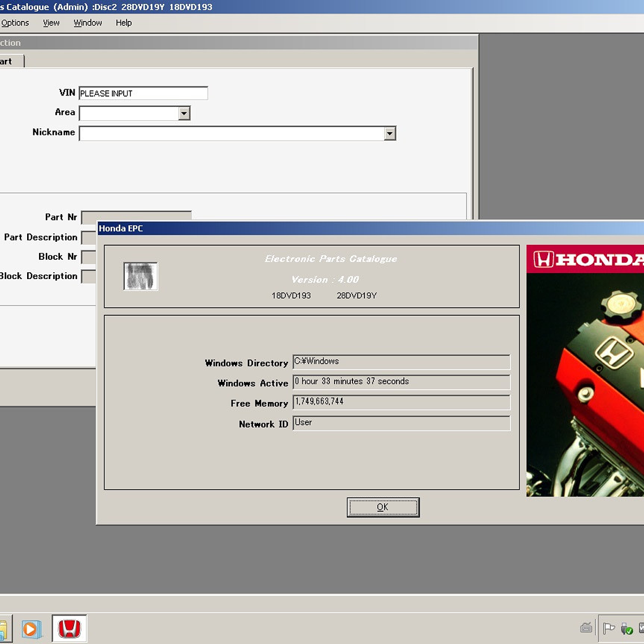The image size is (644, 644).
Task: Open the Options menu
Action: click(x=15, y=23)
